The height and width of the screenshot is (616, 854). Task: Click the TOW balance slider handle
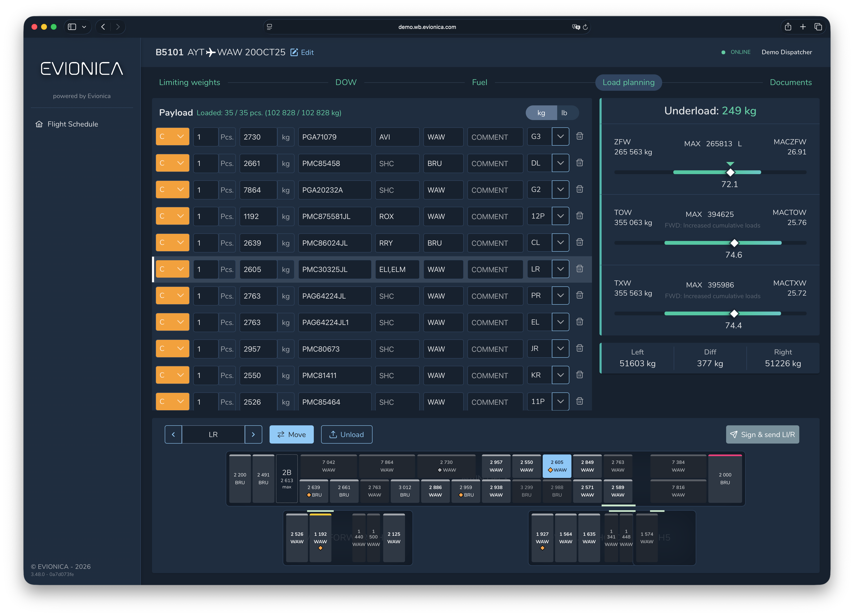pyautogui.click(x=734, y=243)
